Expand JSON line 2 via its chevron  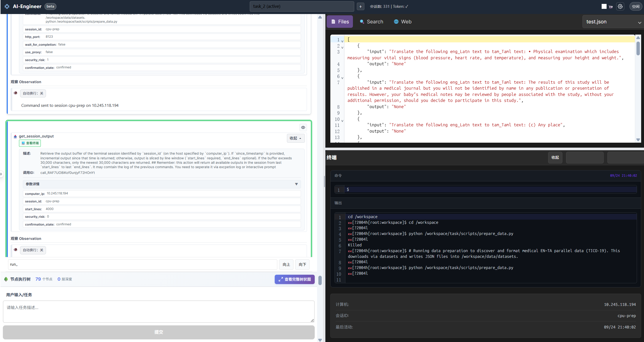342,47
